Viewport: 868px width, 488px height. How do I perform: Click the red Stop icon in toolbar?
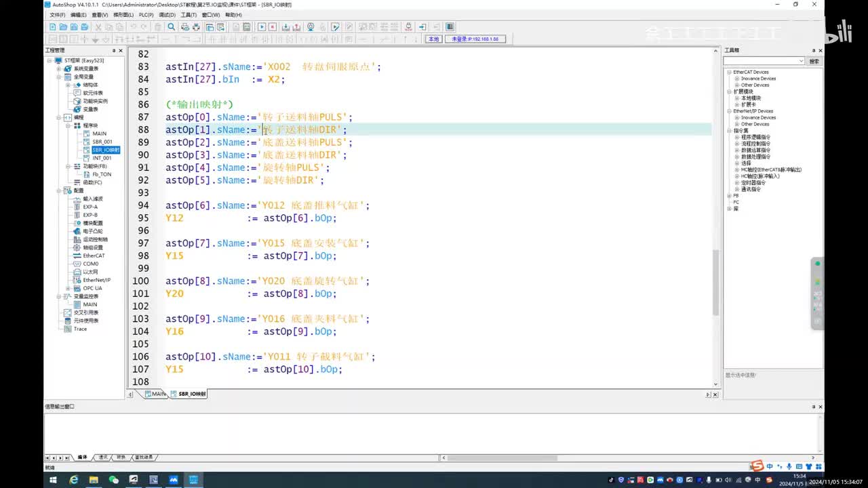tap(273, 27)
